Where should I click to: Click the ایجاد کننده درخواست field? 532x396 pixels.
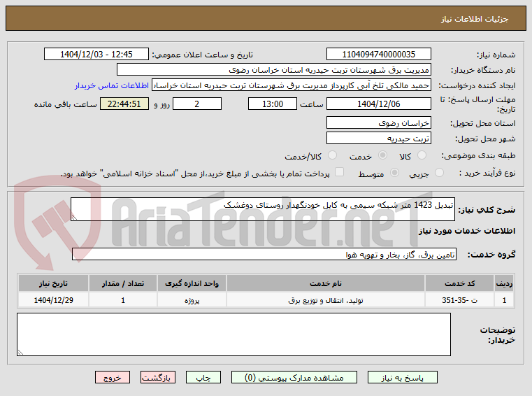pyautogui.click(x=292, y=85)
